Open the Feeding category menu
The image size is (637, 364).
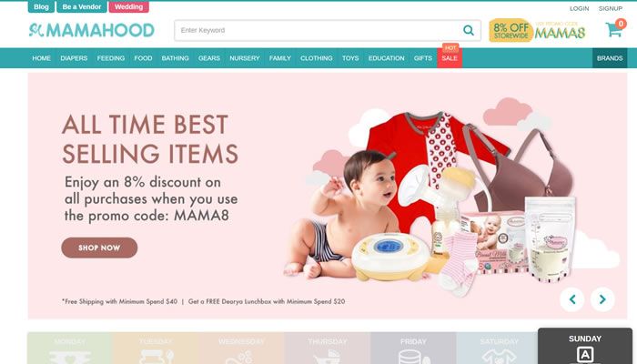111,58
